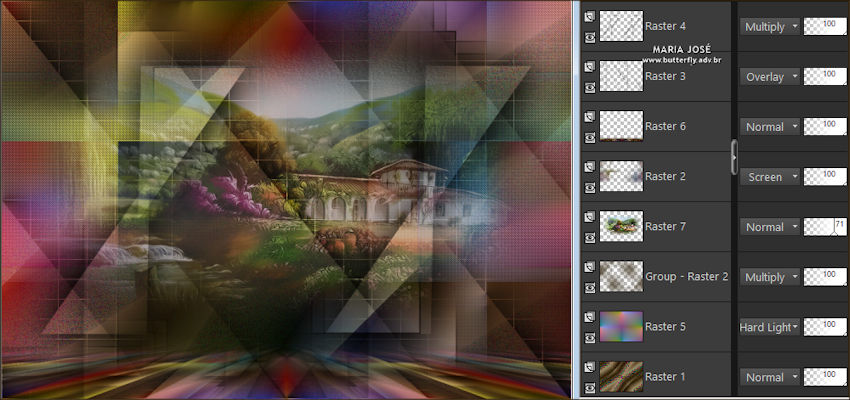Toggle the eye icon of Raster 1
The width and height of the screenshot is (850, 400).
tap(590, 388)
